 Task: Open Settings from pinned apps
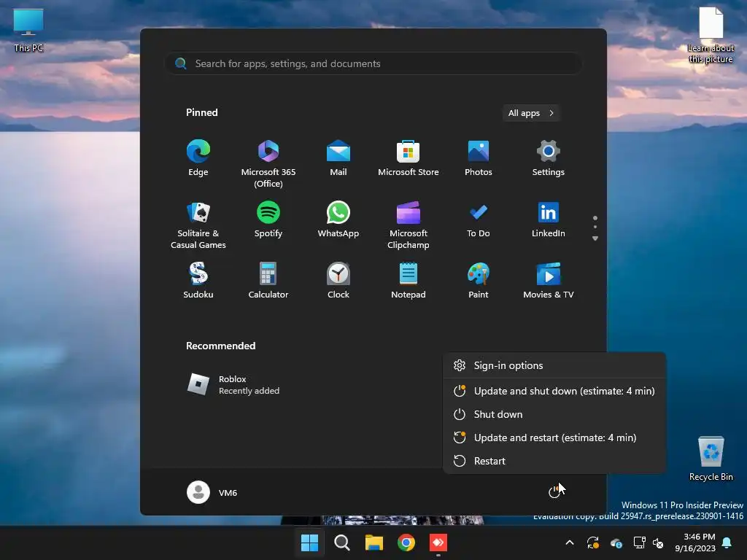[549, 158]
